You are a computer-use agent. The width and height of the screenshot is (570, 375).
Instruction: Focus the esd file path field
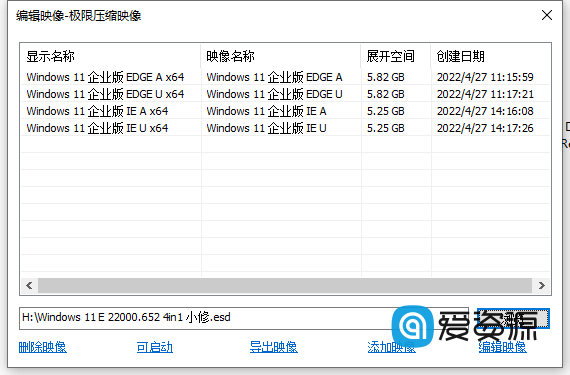tap(244, 318)
